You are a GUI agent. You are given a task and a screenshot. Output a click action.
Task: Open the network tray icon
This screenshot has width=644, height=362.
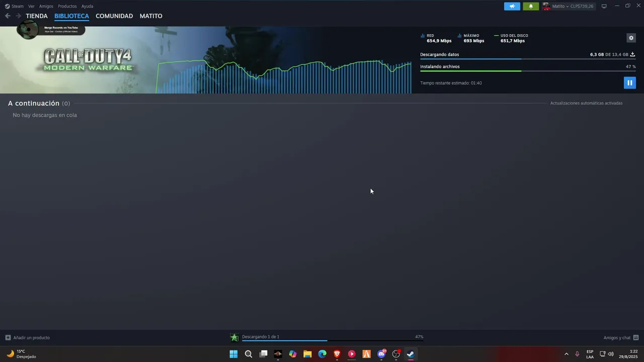603,354
